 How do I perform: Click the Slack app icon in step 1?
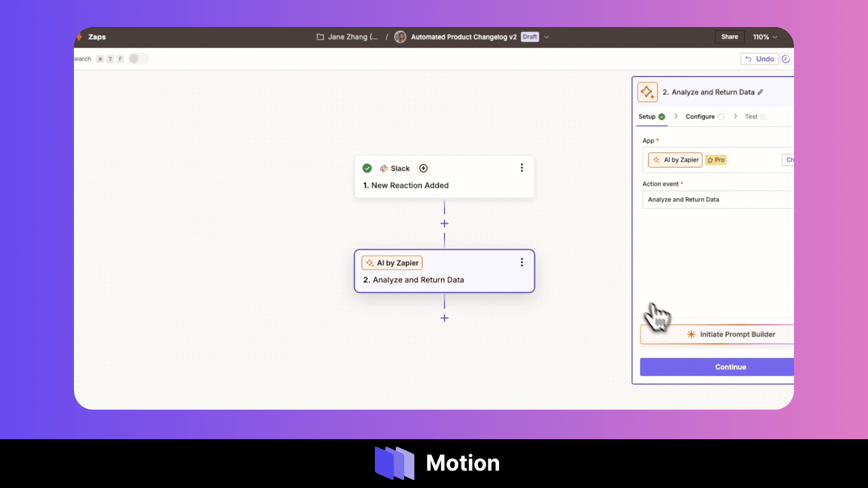384,169
